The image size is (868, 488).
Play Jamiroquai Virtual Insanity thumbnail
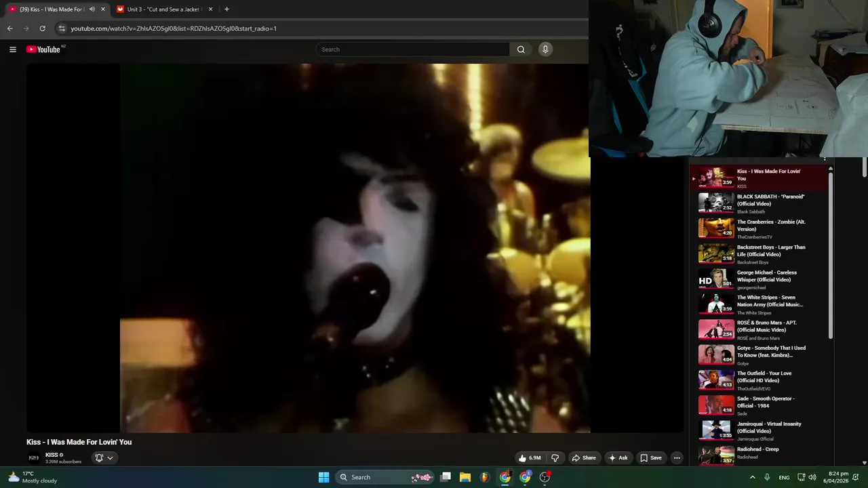[716, 430]
